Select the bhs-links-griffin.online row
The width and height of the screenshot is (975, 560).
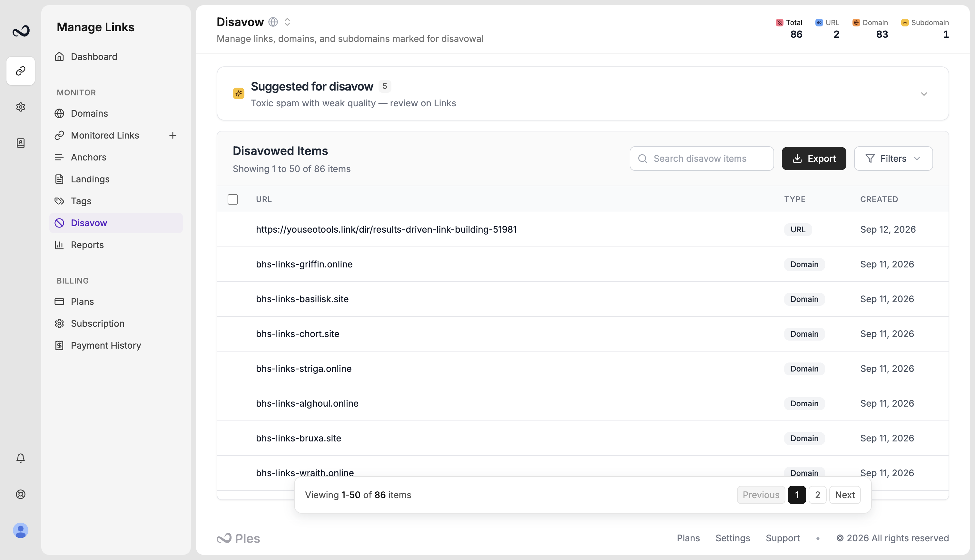(583, 264)
